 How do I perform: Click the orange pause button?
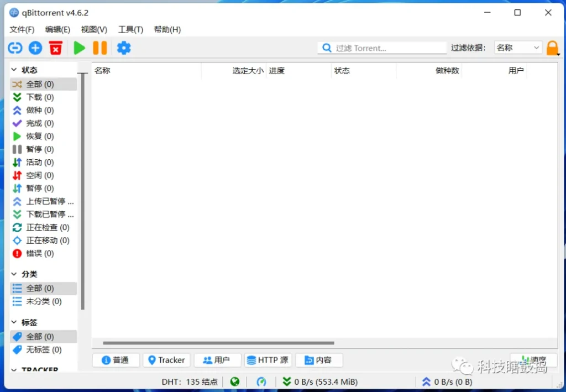coord(100,48)
